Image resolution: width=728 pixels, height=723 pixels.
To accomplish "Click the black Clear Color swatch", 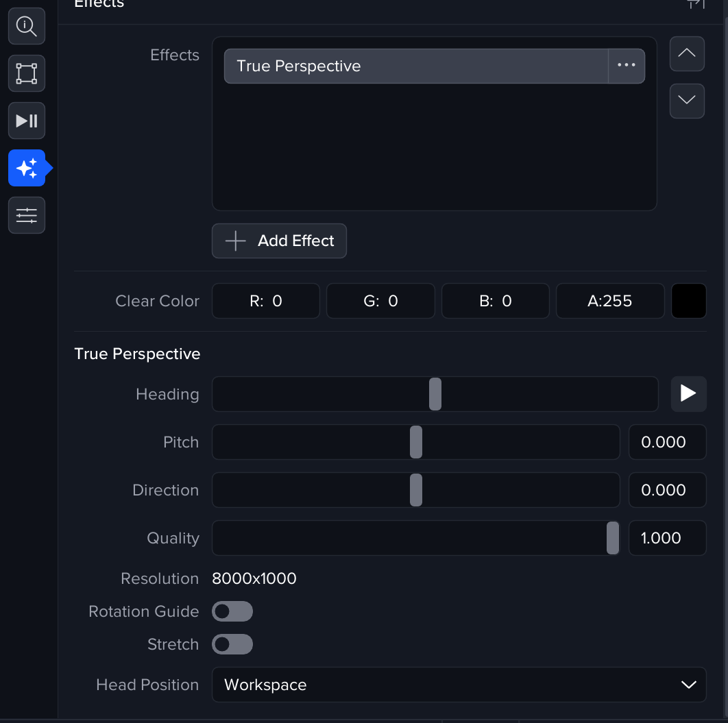I will [688, 301].
